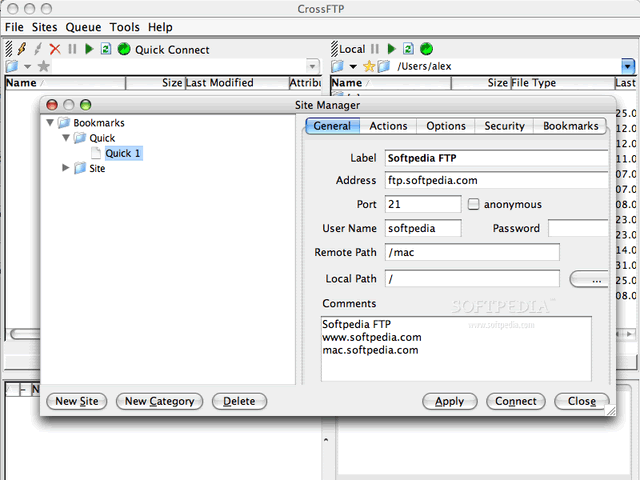This screenshot has width=640, height=480.
Task: Expand the Site category node
Action: 66,168
